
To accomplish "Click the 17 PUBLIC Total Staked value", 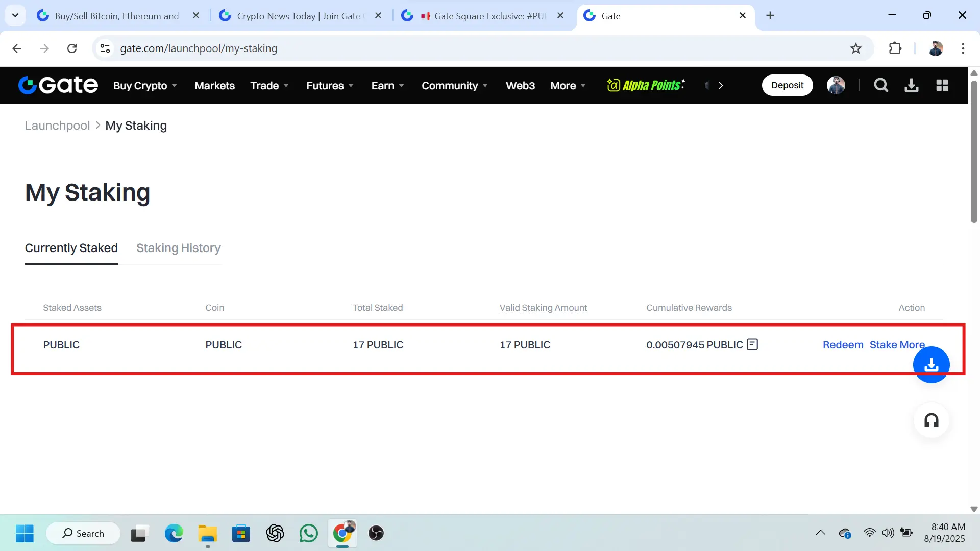I will pyautogui.click(x=378, y=345).
